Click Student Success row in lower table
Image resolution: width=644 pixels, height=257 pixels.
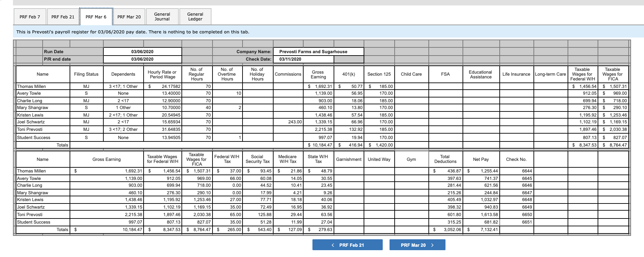pos(322,222)
